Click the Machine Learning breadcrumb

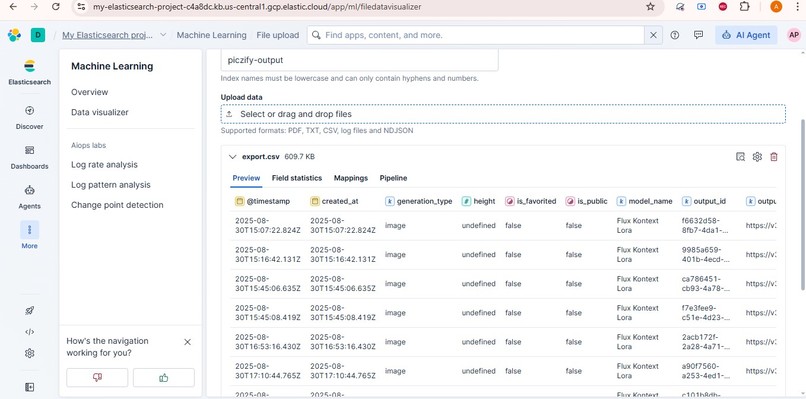coord(211,35)
